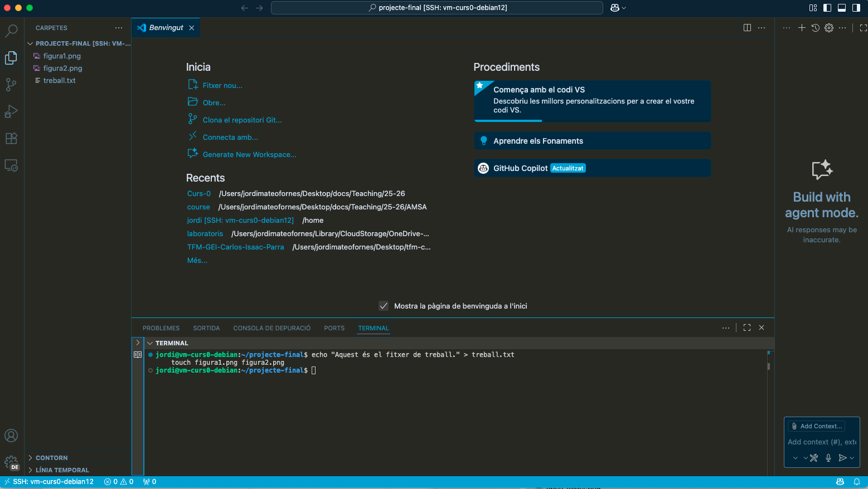Open the Search view in activity bar
The height and width of the screenshot is (489, 868).
[11, 31]
